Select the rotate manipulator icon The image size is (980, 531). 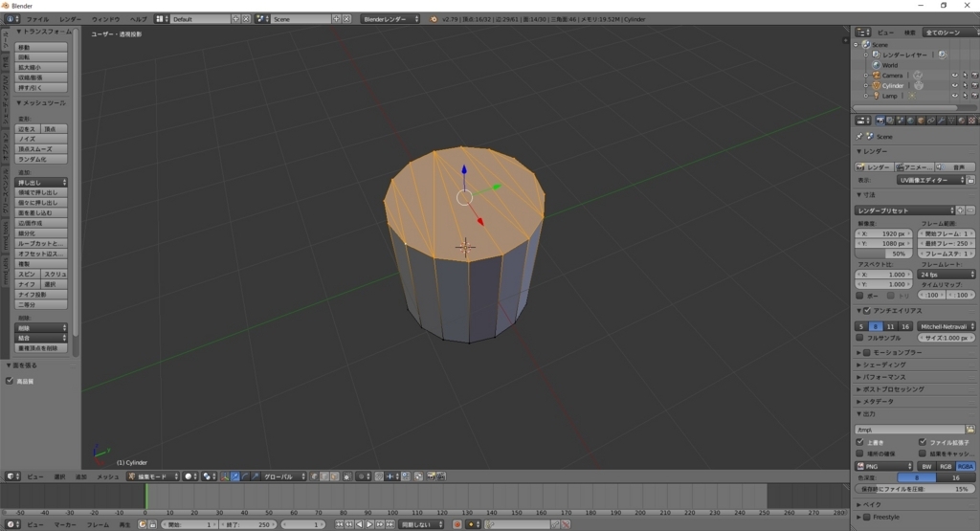[x=245, y=476]
